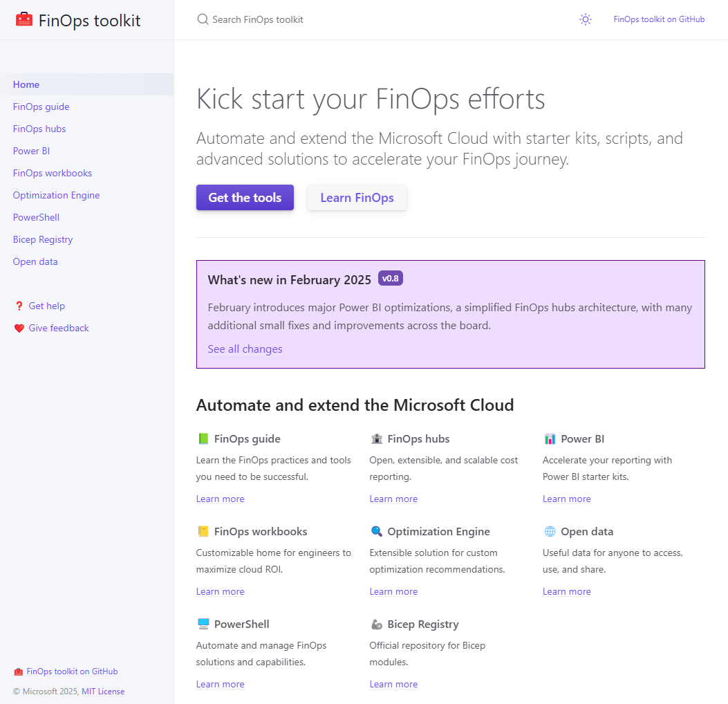Click the Power BI bar chart icon
The width and height of the screenshot is (728, 704).
550,439
